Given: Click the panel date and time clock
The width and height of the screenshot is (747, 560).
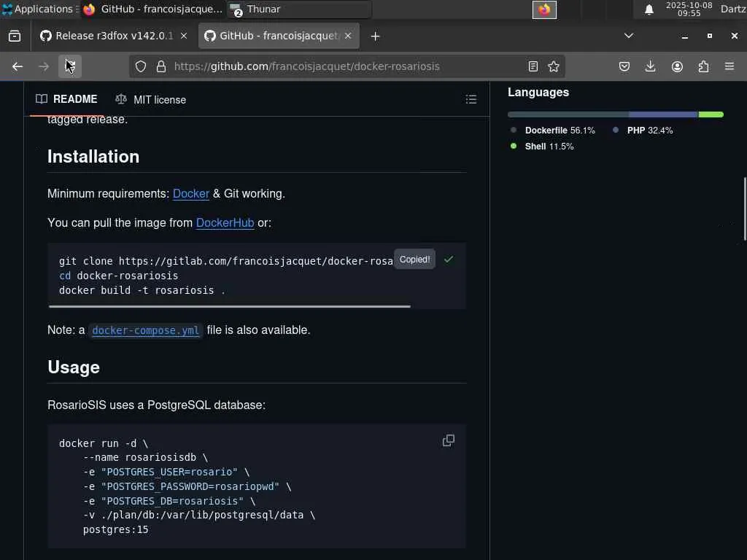Looking at the screenshot, I should click(x=689, y=9).
